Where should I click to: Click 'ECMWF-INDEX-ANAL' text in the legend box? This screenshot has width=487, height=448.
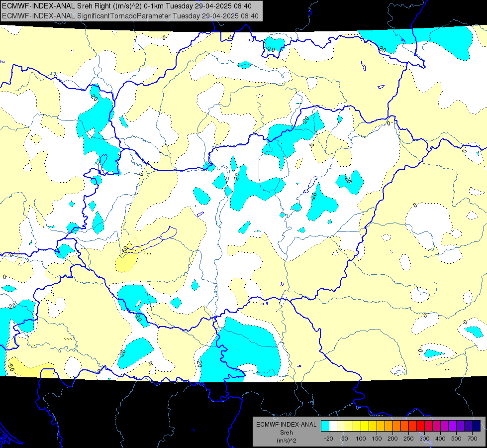click(x=287, y=425)
